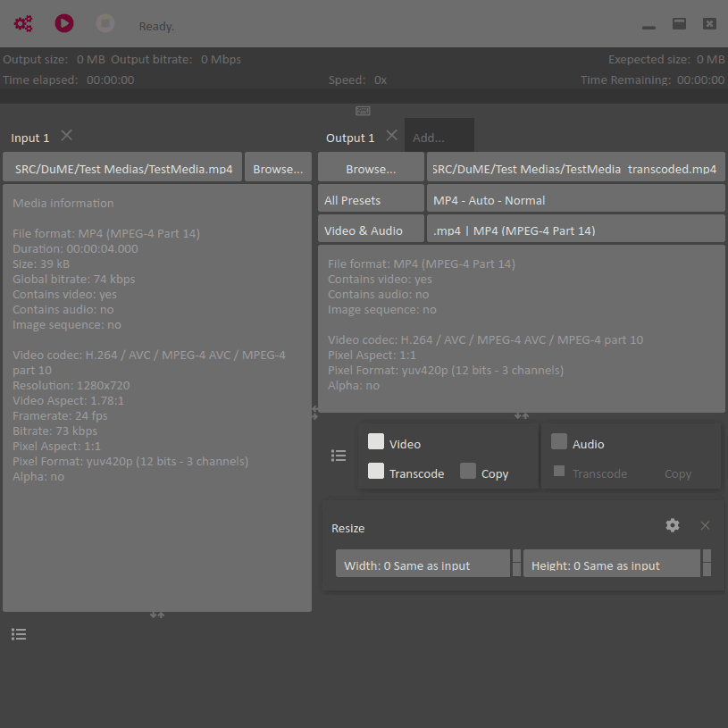Enable the Audio checkbox
728x728 pixels.
(559, 442)
